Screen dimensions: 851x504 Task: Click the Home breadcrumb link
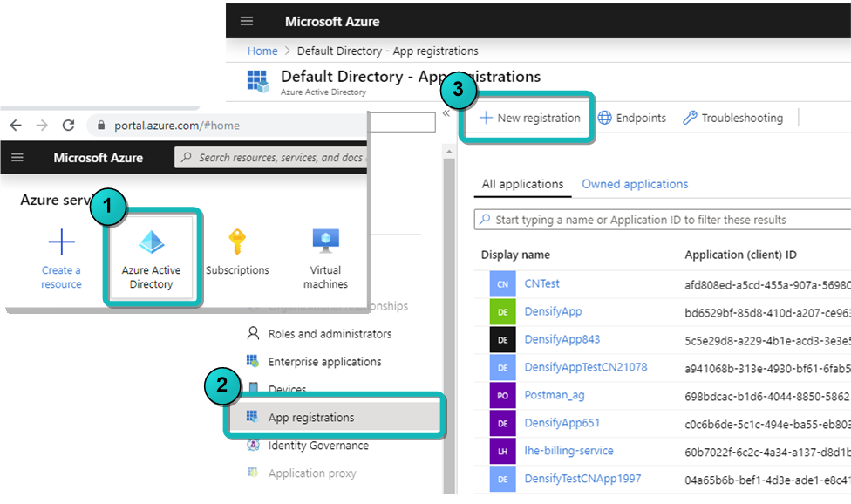pos(262,51)
